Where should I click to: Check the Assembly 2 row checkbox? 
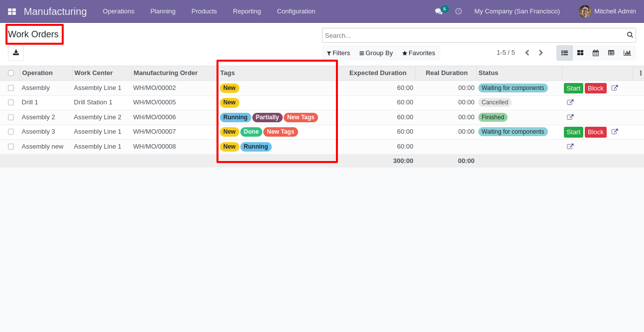click(11, 117)
